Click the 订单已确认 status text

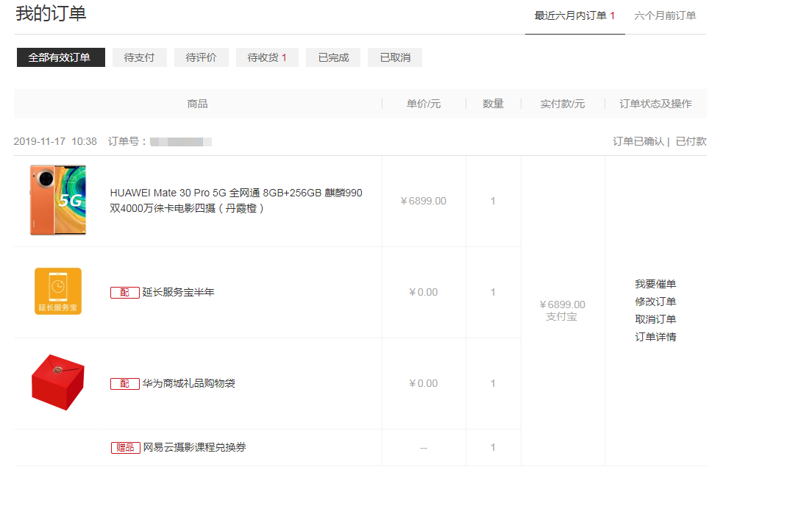tap(638, 141)
